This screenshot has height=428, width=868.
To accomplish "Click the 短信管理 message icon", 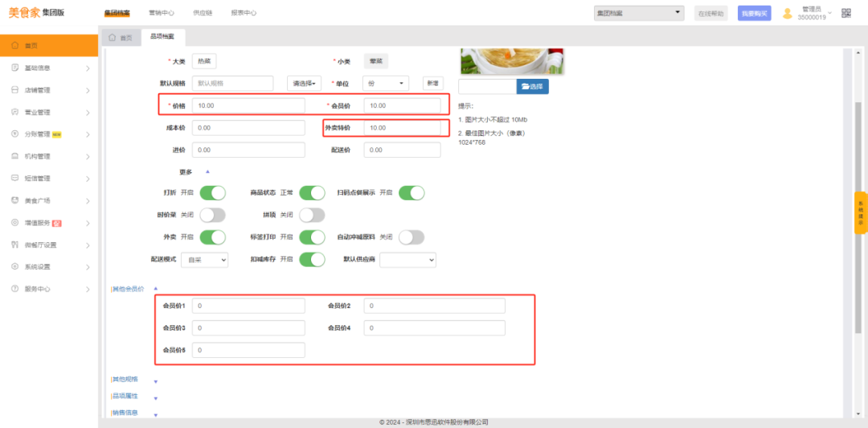I will point(15,179).
